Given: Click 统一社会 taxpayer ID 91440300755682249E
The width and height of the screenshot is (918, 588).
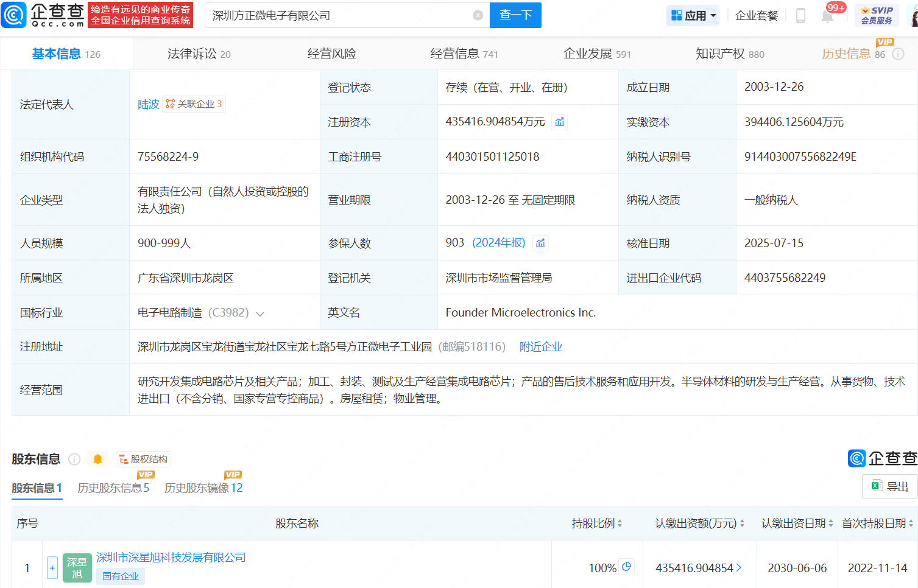Looking at the screenshot, I should coord(800,156).
